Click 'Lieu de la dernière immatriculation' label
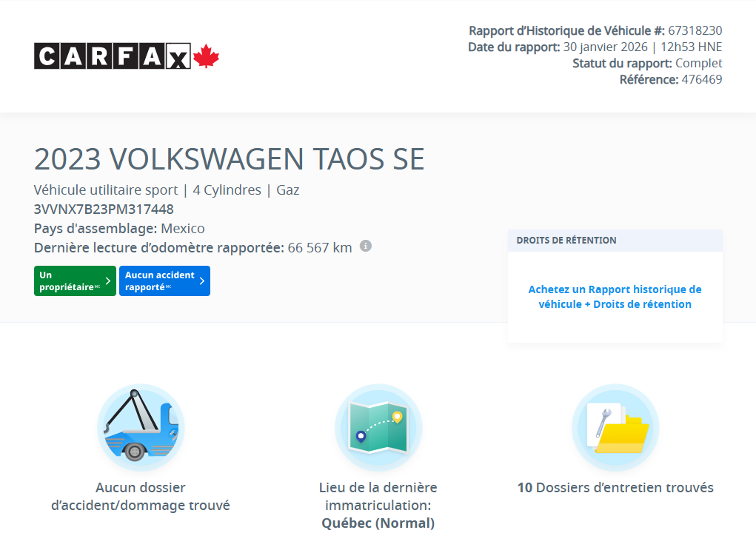This screenshot has width=756, height=550. click(x=378, y=496)
